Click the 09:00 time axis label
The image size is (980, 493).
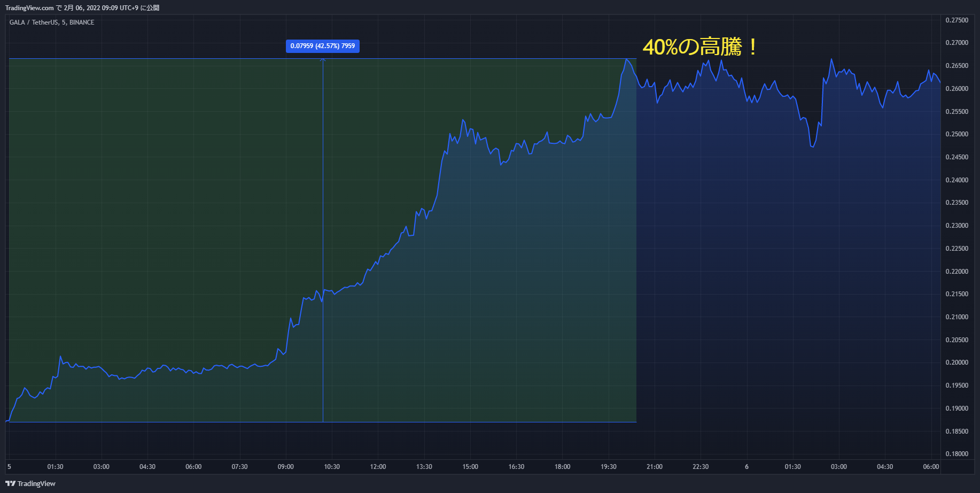286,467
